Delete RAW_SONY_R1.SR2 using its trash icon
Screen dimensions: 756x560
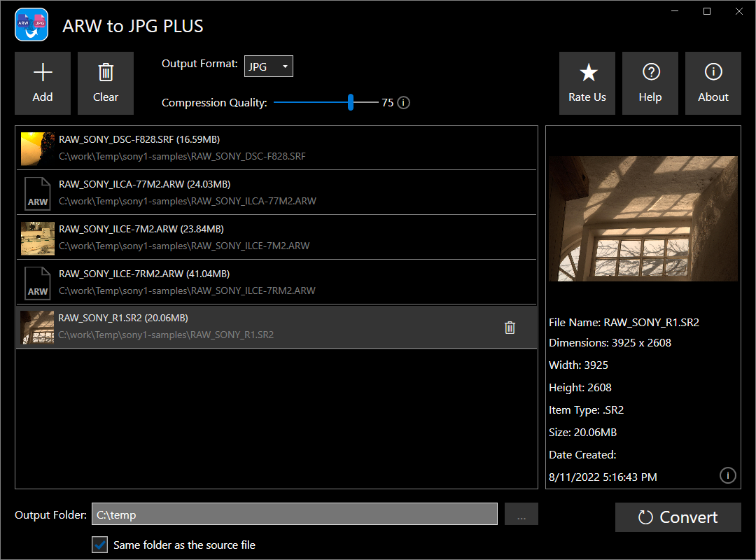(x=510, y=327)
